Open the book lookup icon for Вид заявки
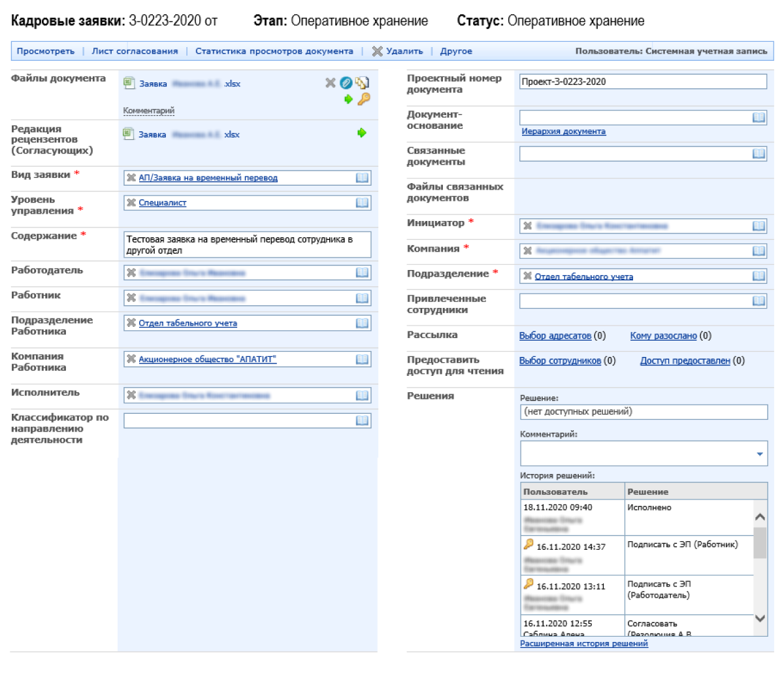The image size is (784, 674). (x=362, y=178)
